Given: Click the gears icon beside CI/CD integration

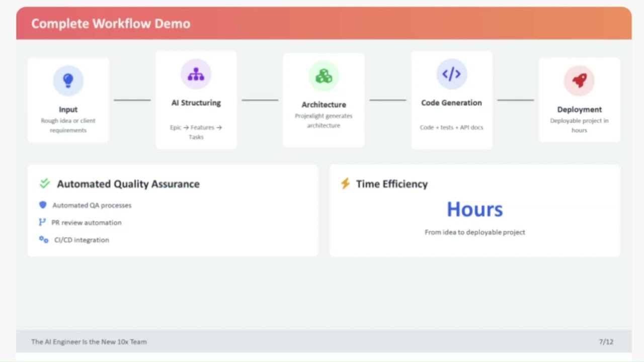Looking at the screenshot, I should point(44,240).
